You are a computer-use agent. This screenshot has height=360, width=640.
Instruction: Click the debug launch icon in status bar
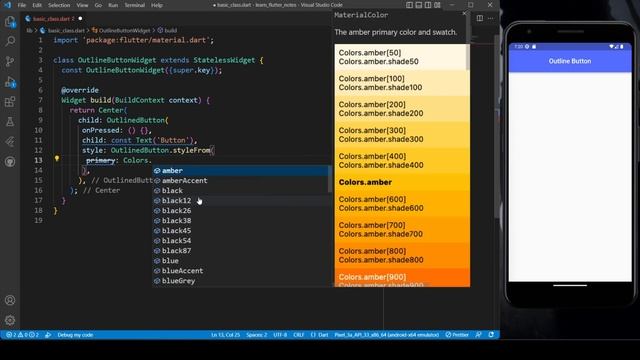coord(48,335)
